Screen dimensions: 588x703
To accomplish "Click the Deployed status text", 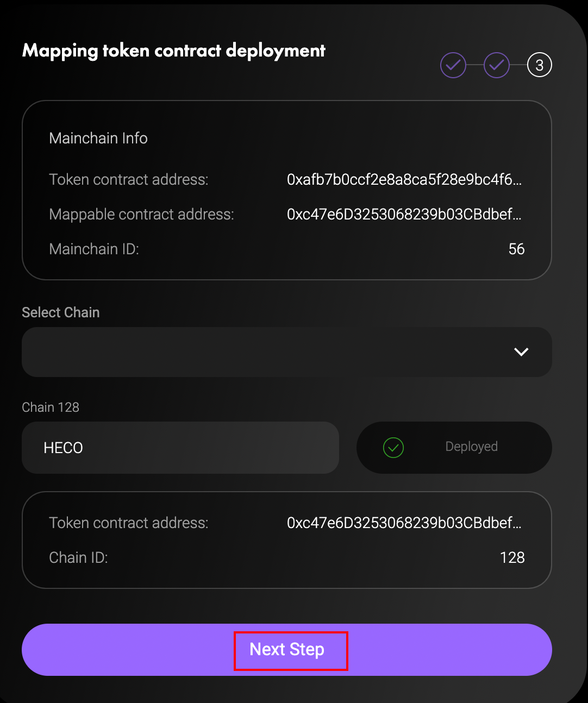I will tap(471, 447).
